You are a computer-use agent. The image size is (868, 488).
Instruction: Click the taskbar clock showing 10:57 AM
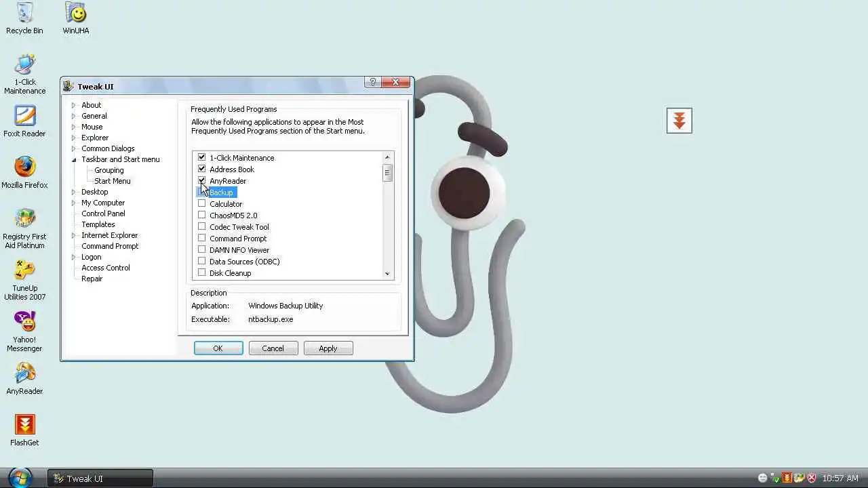click(840, 479)
